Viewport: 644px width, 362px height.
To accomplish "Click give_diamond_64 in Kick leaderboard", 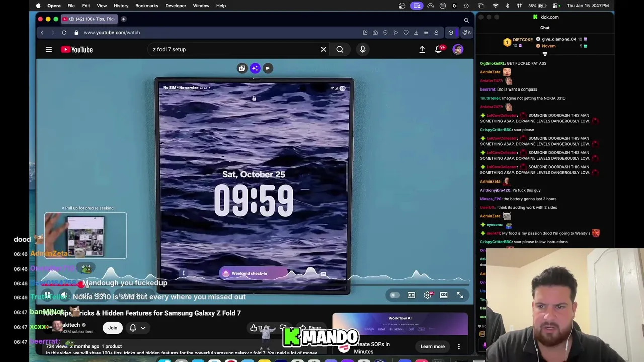I will point(559,39).
